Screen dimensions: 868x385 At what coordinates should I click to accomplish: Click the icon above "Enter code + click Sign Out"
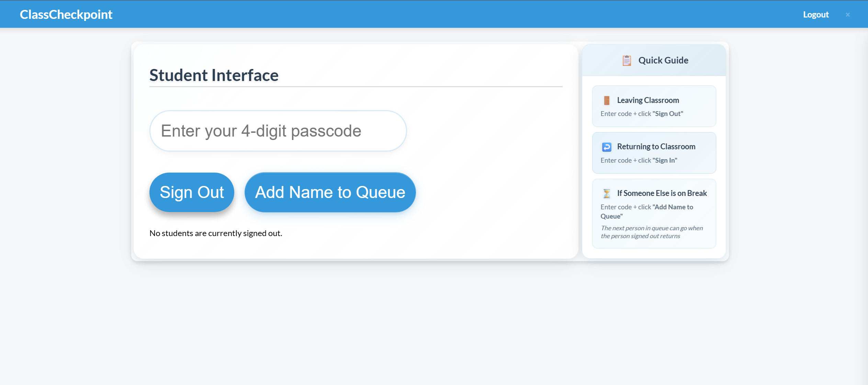[607, 100]
